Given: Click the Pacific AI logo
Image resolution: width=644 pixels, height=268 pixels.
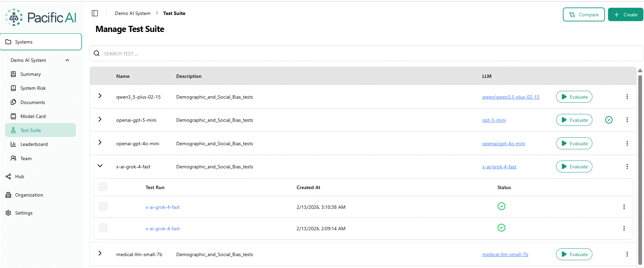Looking at the screenshot, I should 41,17.
